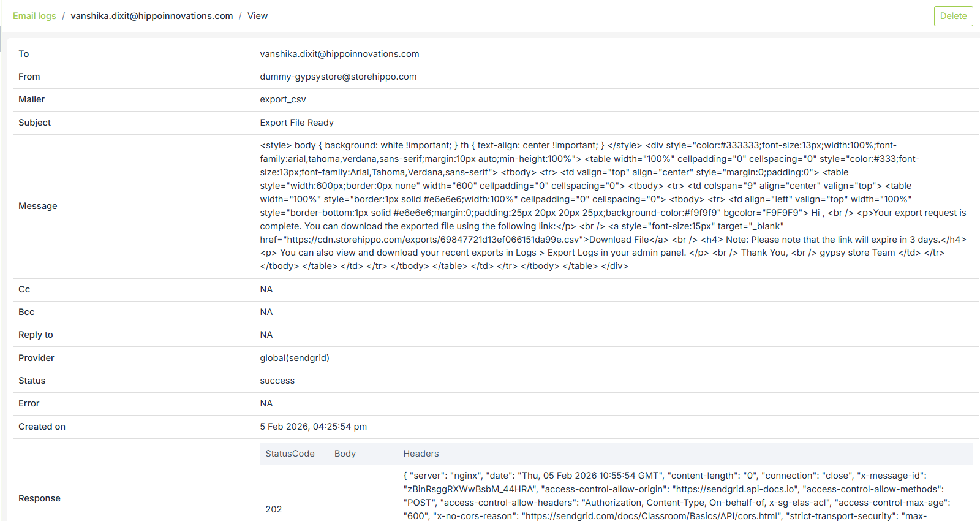Click the Reply to field's NA value

[x=266, y=335]
